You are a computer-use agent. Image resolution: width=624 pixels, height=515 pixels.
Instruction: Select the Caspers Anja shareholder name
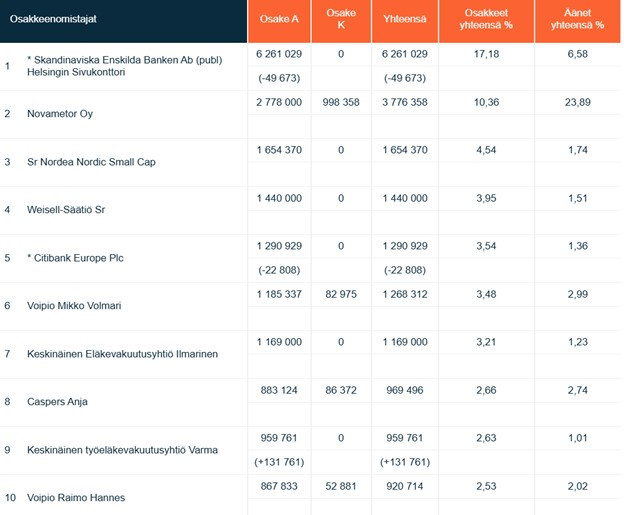(x=57, y=402)
